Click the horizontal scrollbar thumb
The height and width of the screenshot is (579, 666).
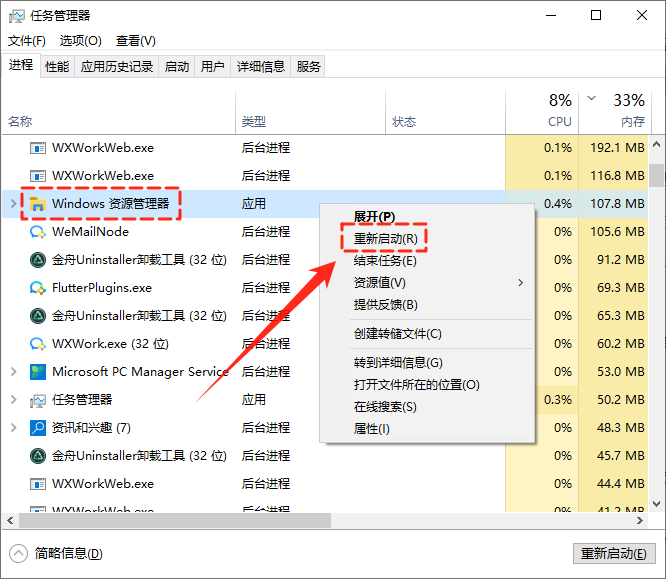[x=175, y=520]
